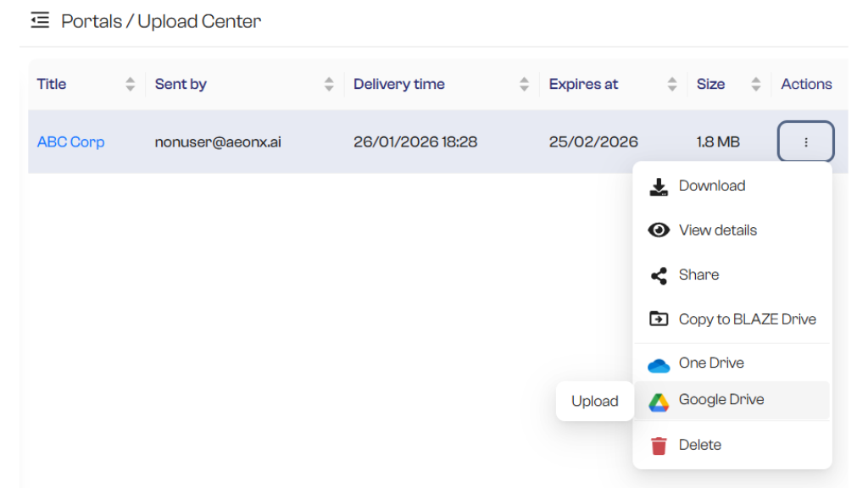Screen dimensions: 868x488
Task: Click Copy to BLAZE Drive option
Action: pos(747,319)
